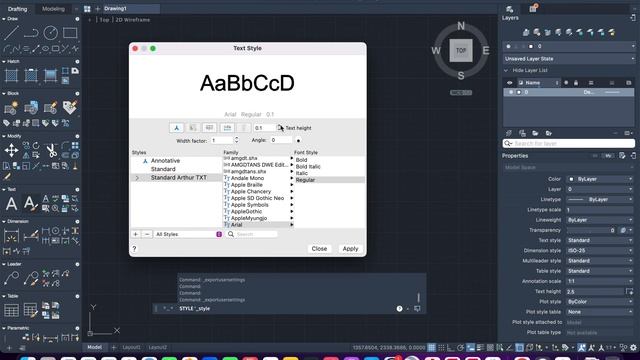Click the last yellow layer tool icon
Image resolution: width=640 pixels, height=360 pixels.
[611, 32]
